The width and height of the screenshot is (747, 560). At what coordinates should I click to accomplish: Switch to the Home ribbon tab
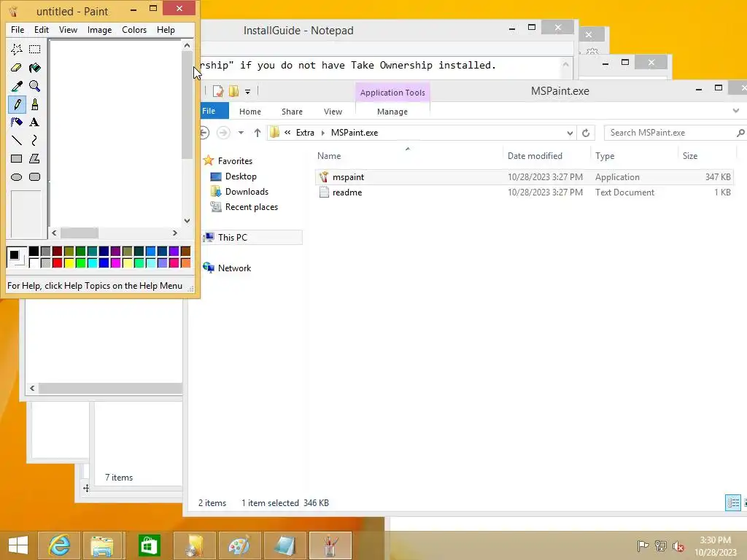pyautogui.click(x=250, y=112)
